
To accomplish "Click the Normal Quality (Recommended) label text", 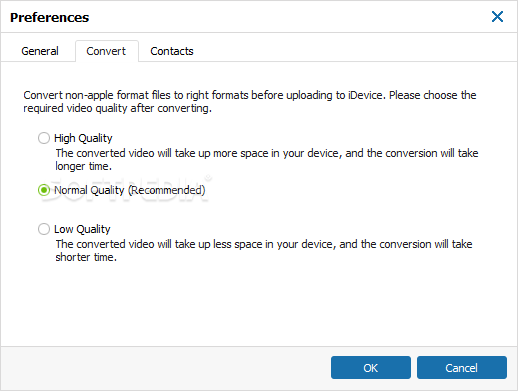I will 130,190.
